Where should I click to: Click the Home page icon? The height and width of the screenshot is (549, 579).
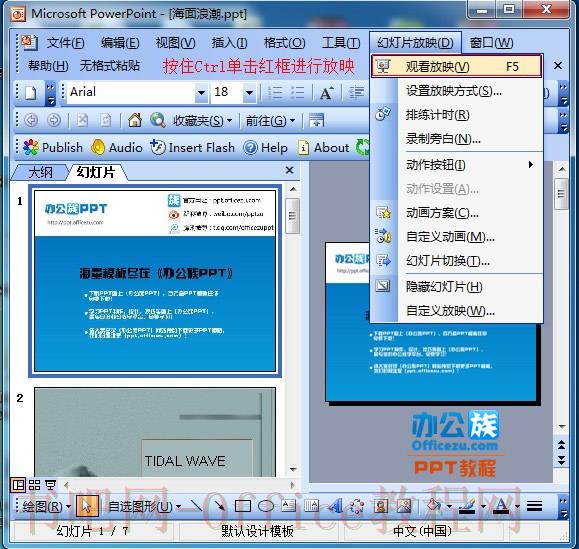(134, 120)
